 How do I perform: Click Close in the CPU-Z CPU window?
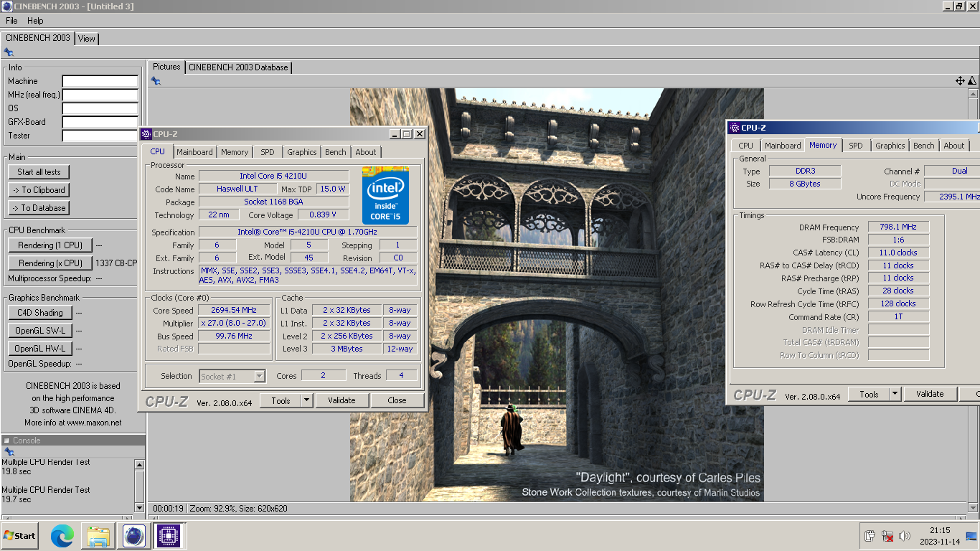(x=397, y=400)
